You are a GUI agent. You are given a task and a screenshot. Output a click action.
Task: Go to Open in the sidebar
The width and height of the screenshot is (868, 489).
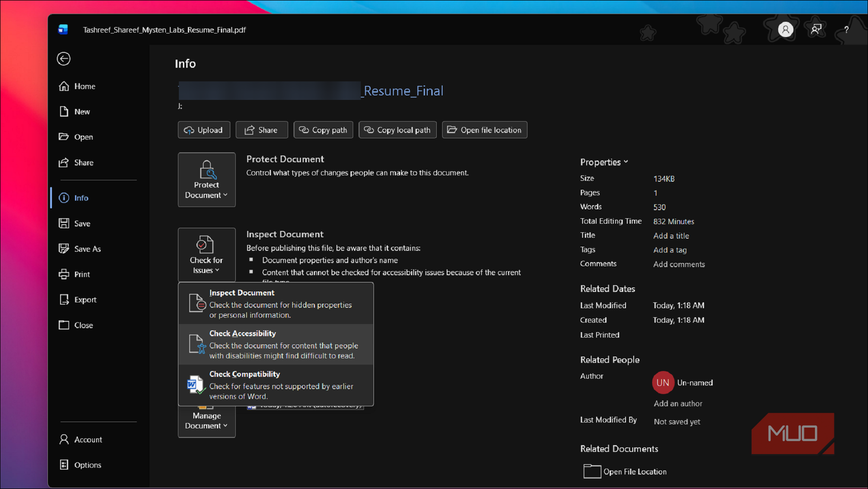76,137
